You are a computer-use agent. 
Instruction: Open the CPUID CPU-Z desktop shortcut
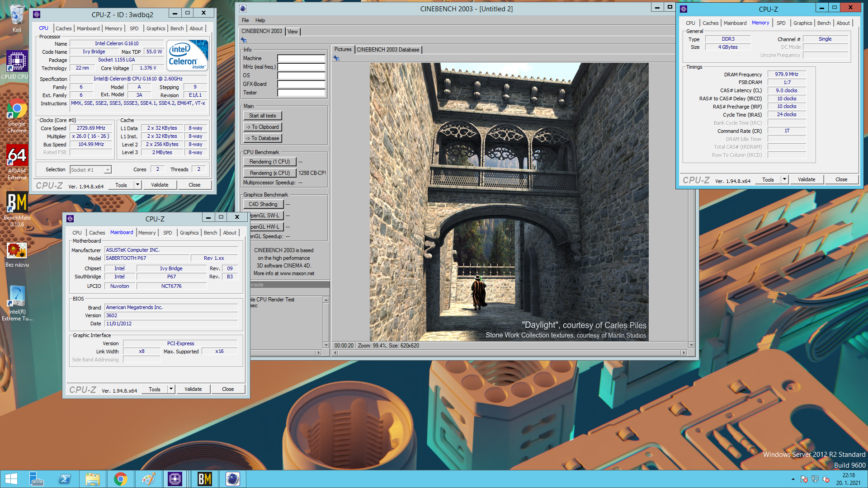[x=17, y=65]
